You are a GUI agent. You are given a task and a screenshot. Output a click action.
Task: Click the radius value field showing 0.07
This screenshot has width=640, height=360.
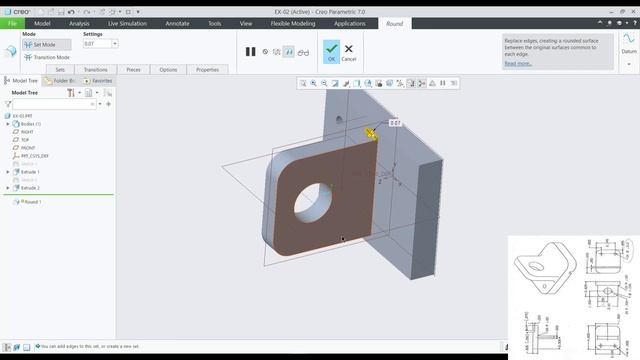97,44
